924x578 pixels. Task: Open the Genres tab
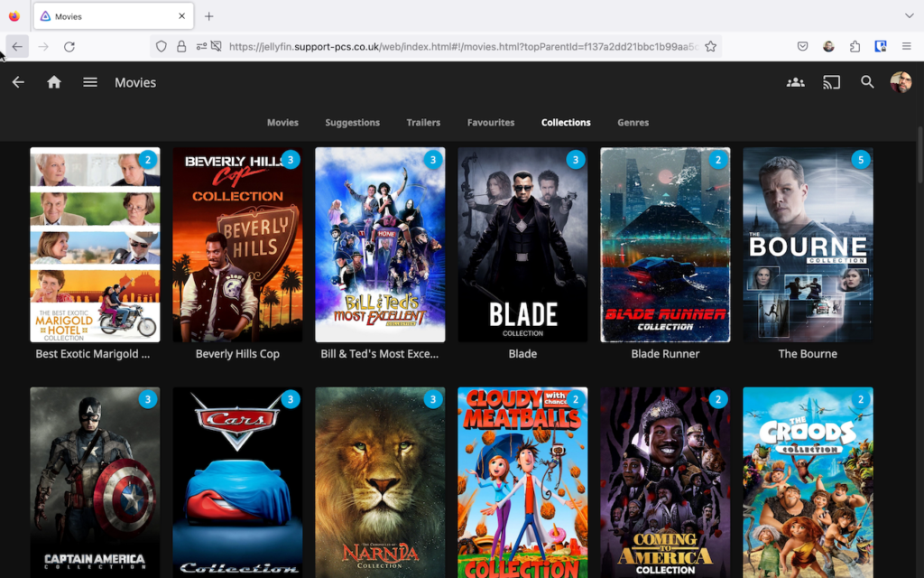[x=633, y=123]
